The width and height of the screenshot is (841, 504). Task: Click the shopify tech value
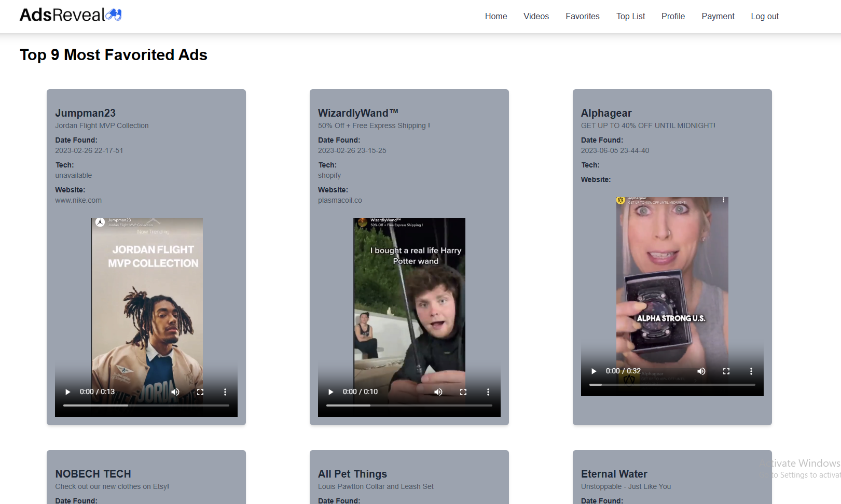tap(329, 175)
